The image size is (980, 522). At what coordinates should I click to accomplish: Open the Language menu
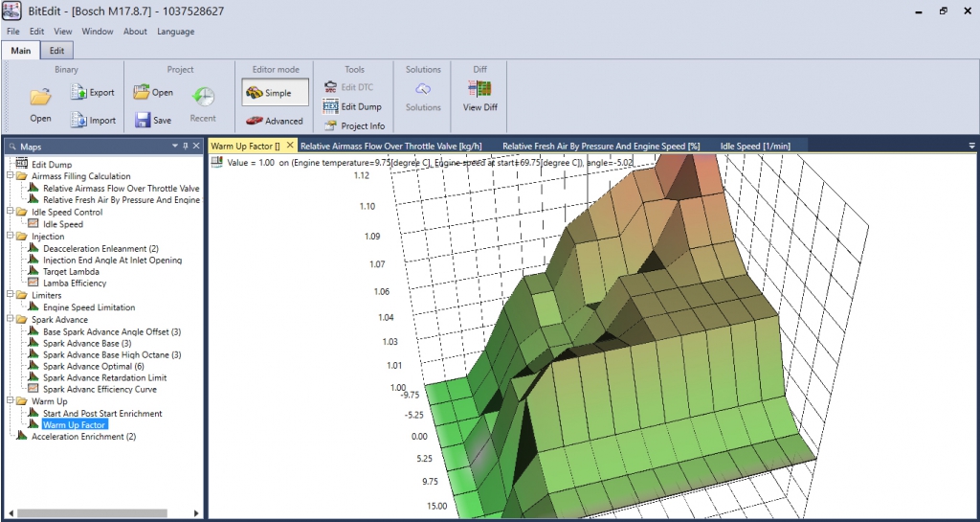(176, 32)
